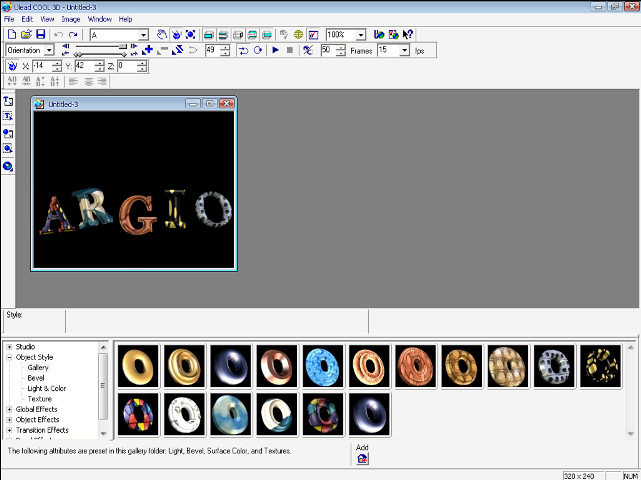
Task: Pick the light blue textured torus preset
Action: point(323,366)
